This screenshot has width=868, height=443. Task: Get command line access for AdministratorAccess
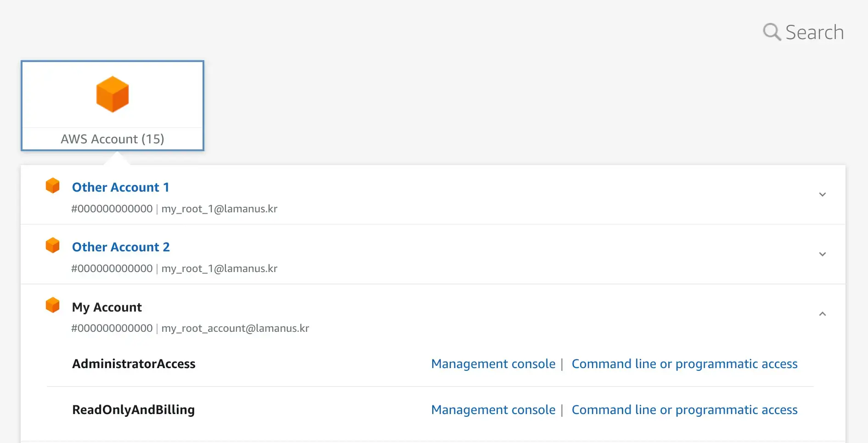point(684,364)
